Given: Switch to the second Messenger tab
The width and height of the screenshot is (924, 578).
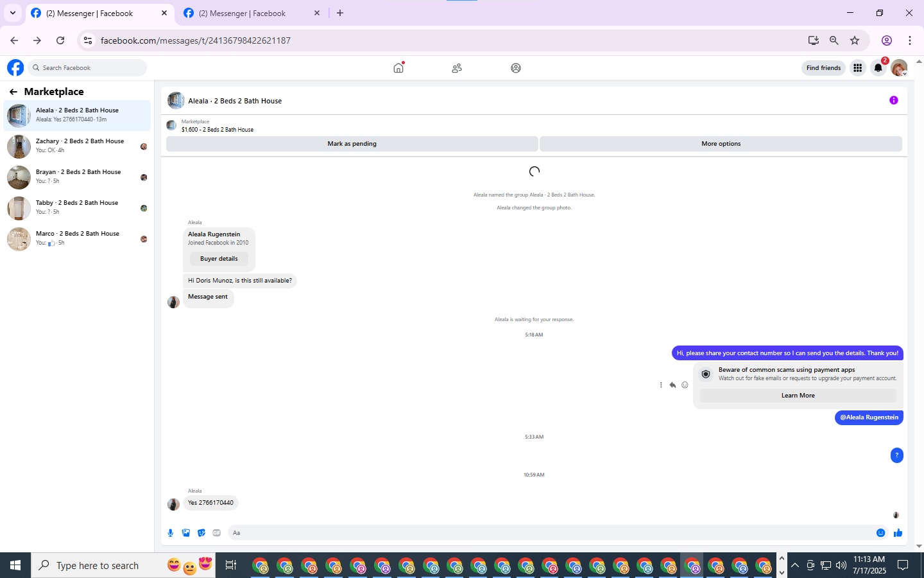Looking at the screenshot, I should pyautogui.click(x=252, y=13).
